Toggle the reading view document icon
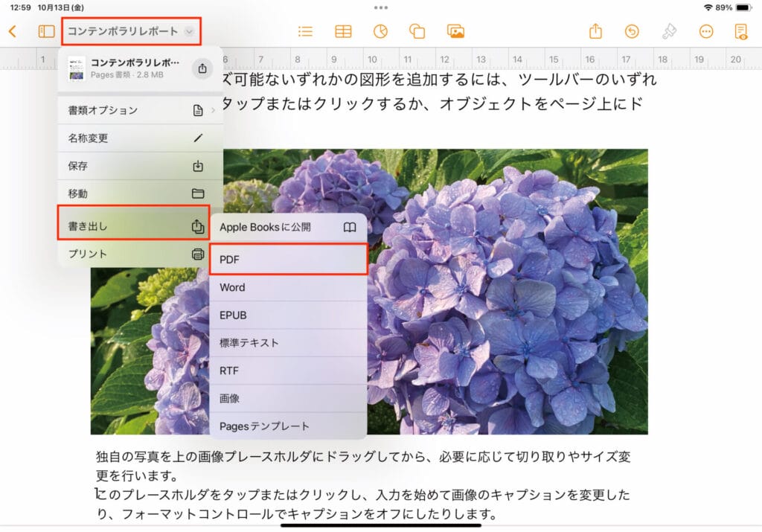Viewport: 762px width, 532px height. tap(740, 31)
